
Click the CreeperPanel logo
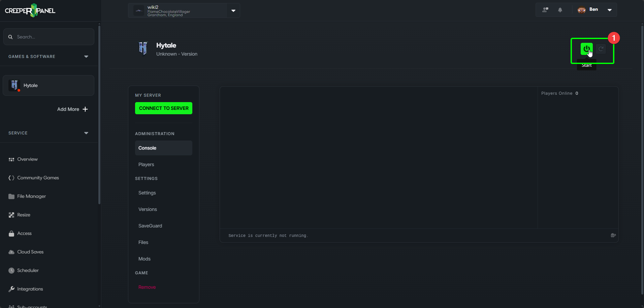click(x=30, y=10)
